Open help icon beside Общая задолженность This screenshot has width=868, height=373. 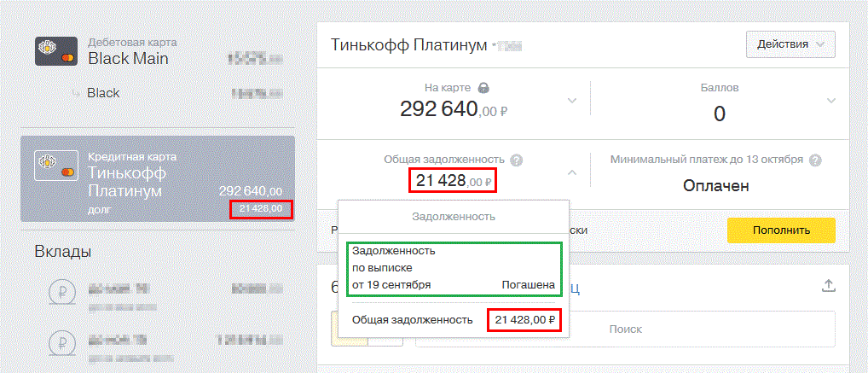tap(516, 160)
